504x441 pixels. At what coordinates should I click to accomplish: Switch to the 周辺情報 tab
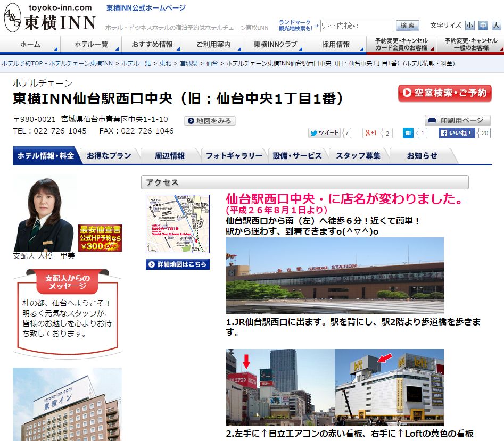(x=170, y=156)
